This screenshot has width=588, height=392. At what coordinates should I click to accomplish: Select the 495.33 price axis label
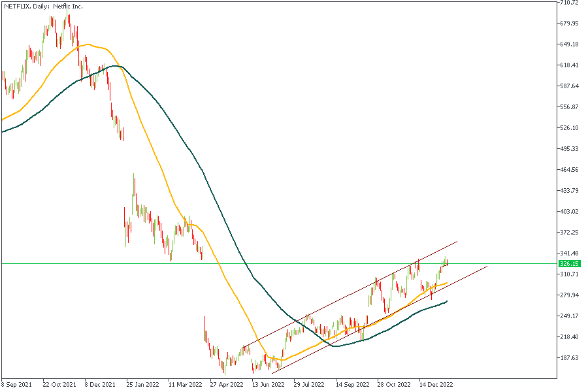point(569,149)
